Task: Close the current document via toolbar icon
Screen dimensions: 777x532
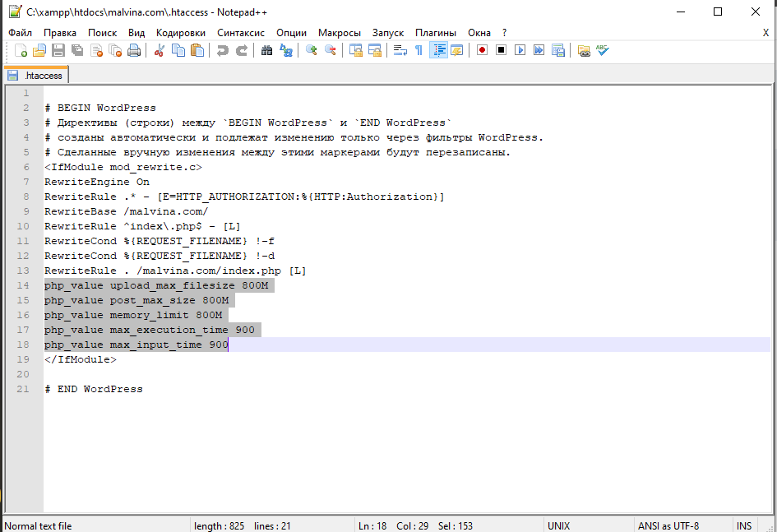Action: (x=97, y=50)
